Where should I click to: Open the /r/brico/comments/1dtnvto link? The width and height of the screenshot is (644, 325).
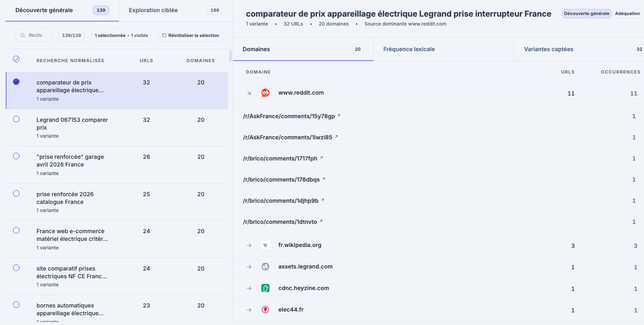click(x=280, y=222)
